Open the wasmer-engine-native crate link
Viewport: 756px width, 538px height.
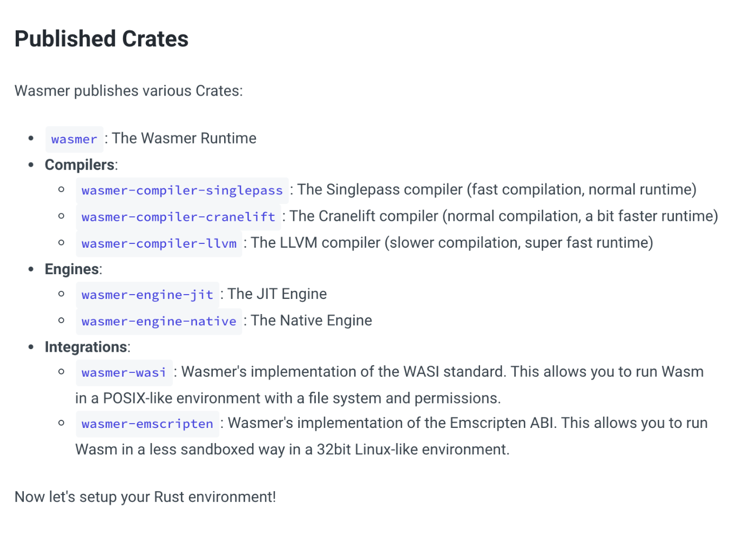point(159,321)
